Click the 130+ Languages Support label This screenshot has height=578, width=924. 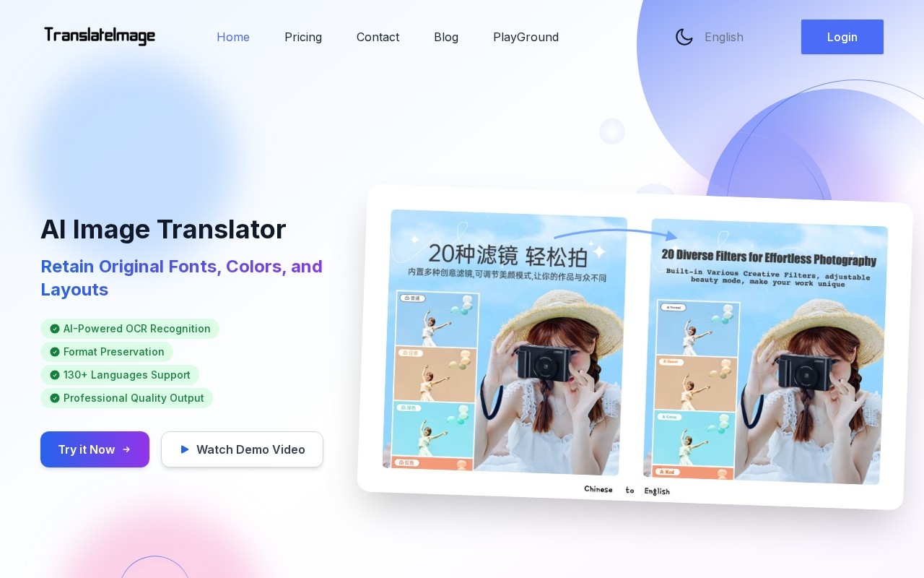click(127, 375)
